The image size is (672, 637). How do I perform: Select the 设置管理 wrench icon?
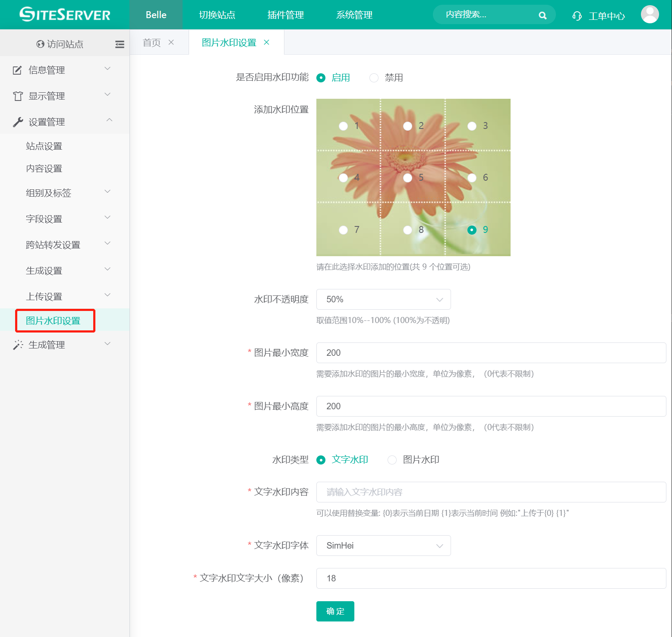pyautogui.click(x=17, y=122)
